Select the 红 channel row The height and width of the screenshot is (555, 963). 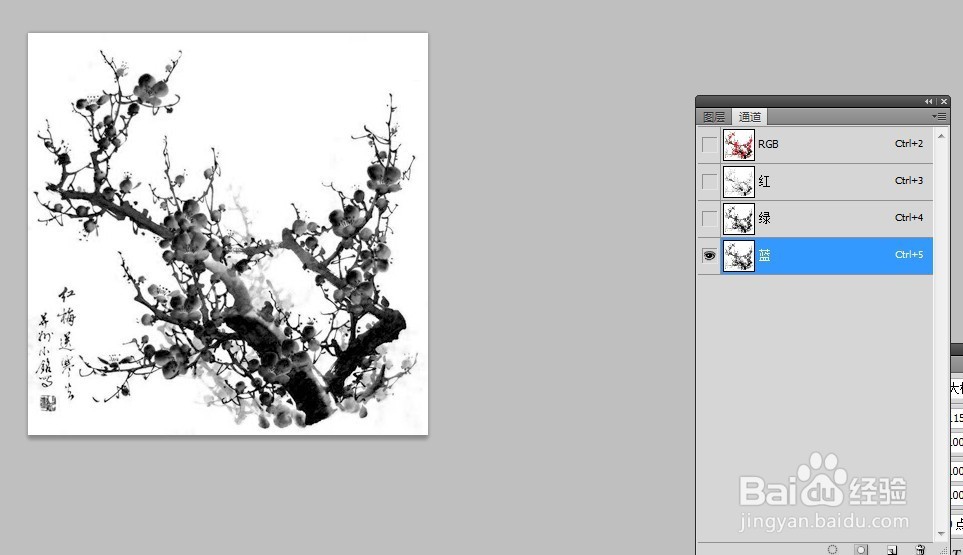pyautogui.click(x=827, y=182)
